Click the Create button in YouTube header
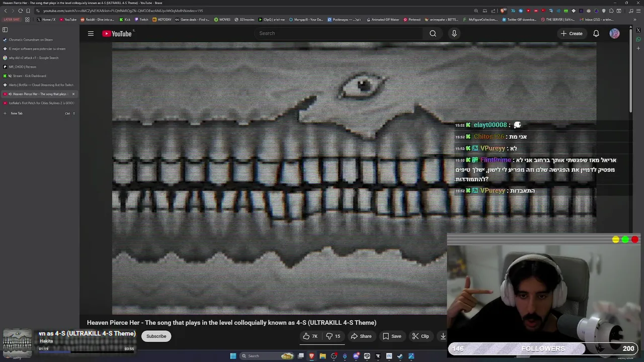This screenshot has height=362, width=644. click(x=572, y=34)
